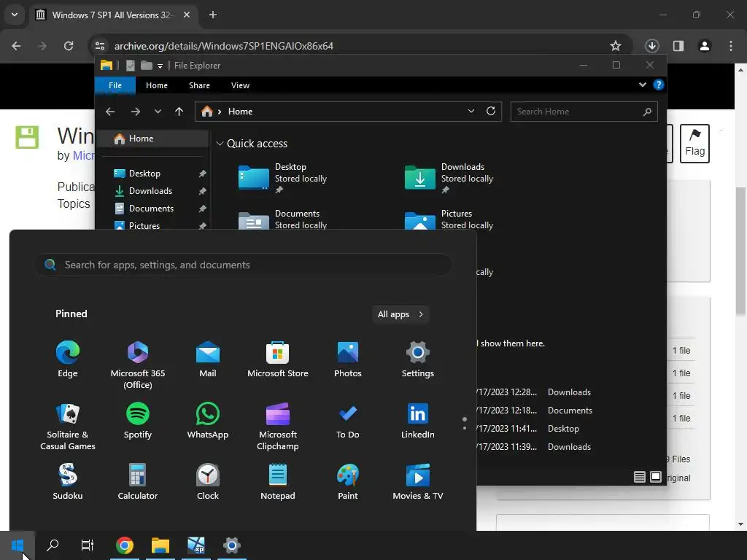Click the Windows Start button

pos(18,545)
